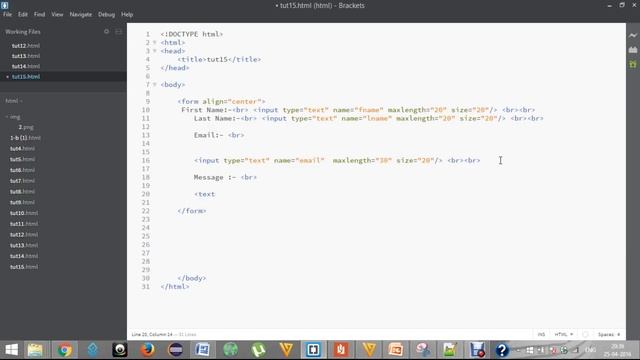Open the Navigate menu
640x360 pixels.
click(81, 14)
